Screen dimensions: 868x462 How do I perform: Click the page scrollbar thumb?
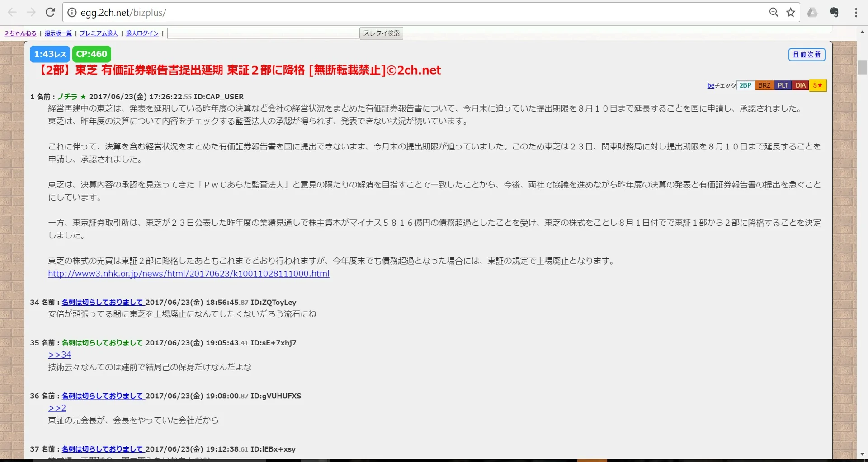(862, 67)
